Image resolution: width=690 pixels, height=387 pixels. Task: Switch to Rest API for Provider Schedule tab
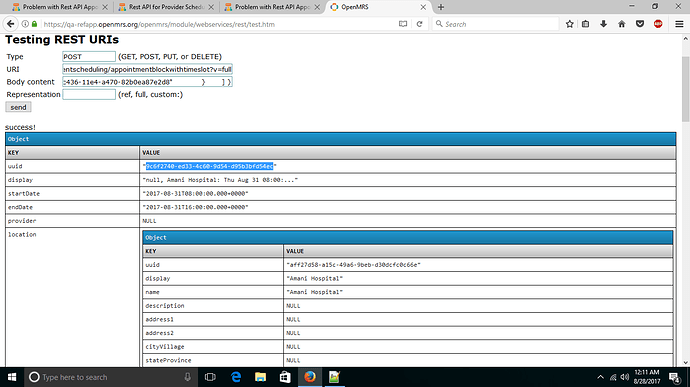pos(166,7)
